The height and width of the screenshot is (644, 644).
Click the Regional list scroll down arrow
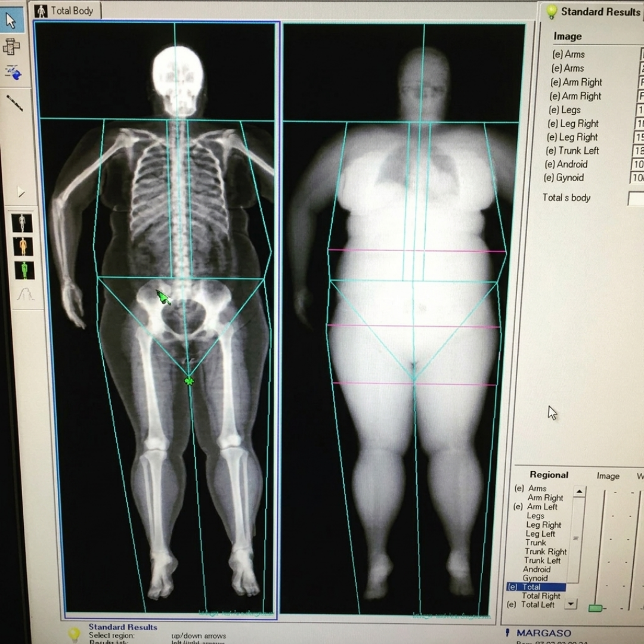pyautogui.click(x=571, y=603)
